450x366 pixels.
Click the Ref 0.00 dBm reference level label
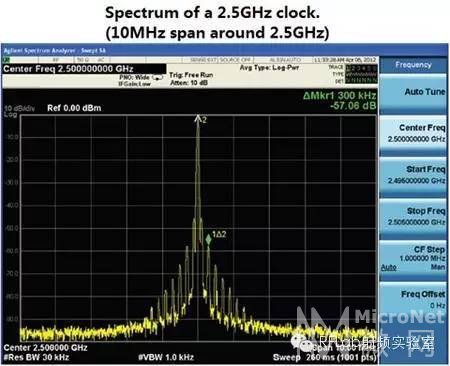coord(74,108)
